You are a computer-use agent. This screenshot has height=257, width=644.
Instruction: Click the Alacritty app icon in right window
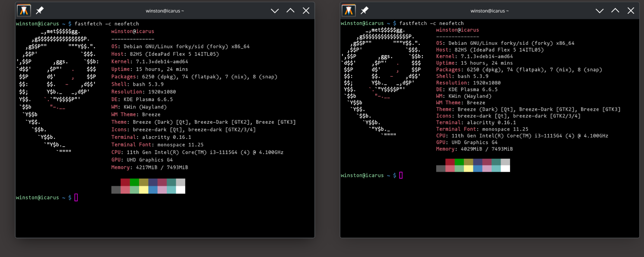click(x=349, y=10)
